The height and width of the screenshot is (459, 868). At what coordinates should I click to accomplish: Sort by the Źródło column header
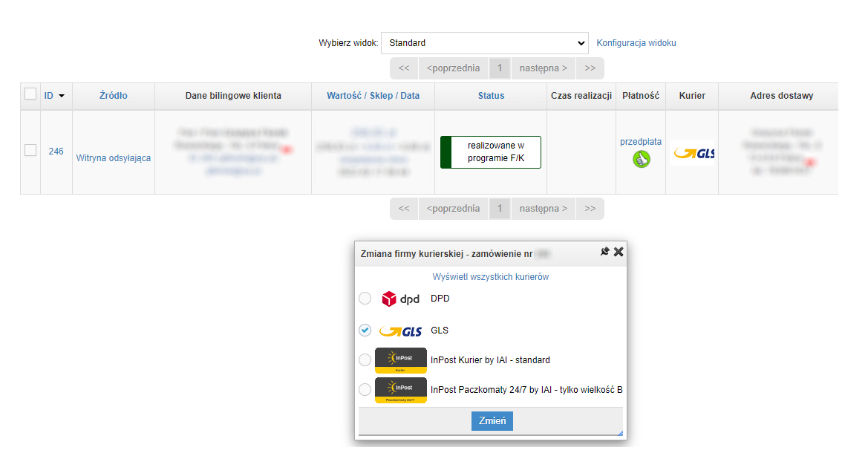pyautogui.click(x=114, y=96)
